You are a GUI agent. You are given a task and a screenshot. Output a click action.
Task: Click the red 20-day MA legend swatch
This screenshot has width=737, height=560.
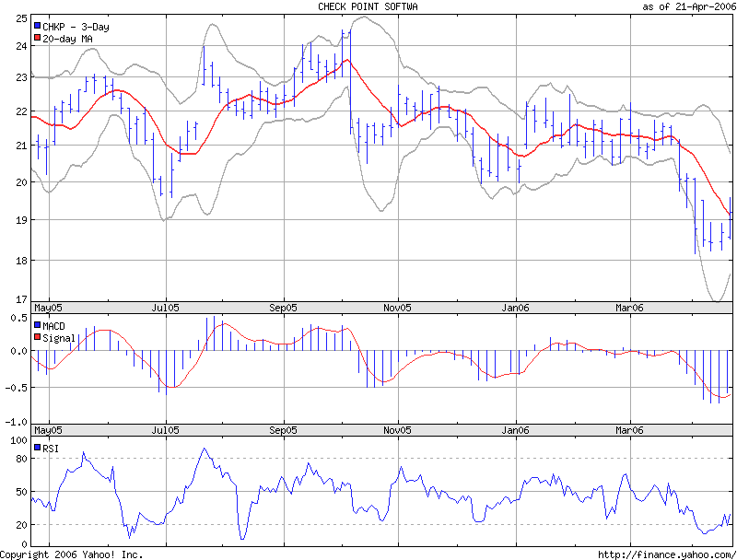(37, 38)
